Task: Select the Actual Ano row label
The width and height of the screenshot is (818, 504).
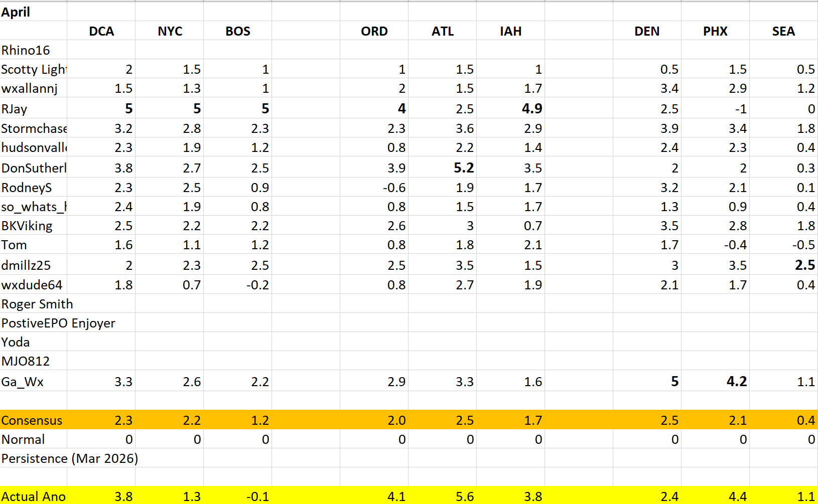Action: 34,496
